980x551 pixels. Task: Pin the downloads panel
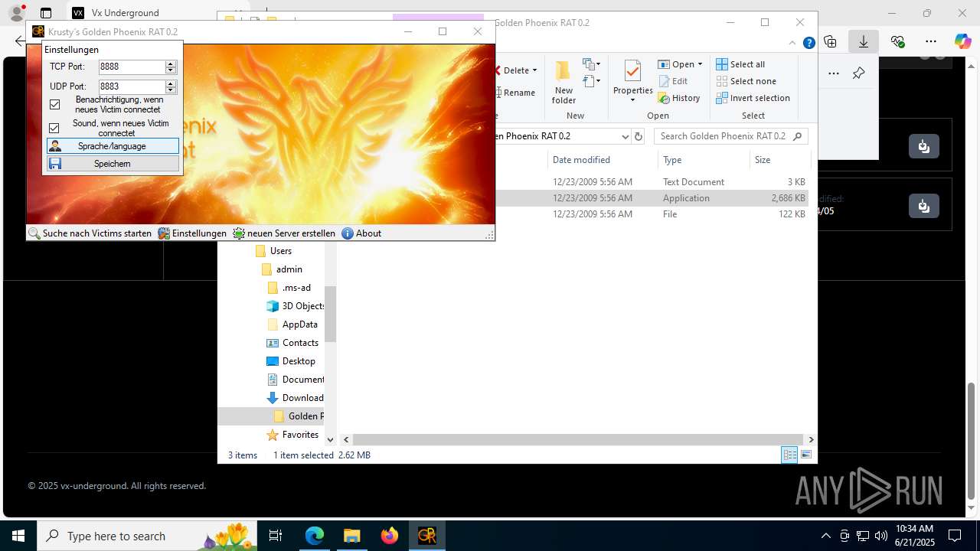click(x=859, y=73)
